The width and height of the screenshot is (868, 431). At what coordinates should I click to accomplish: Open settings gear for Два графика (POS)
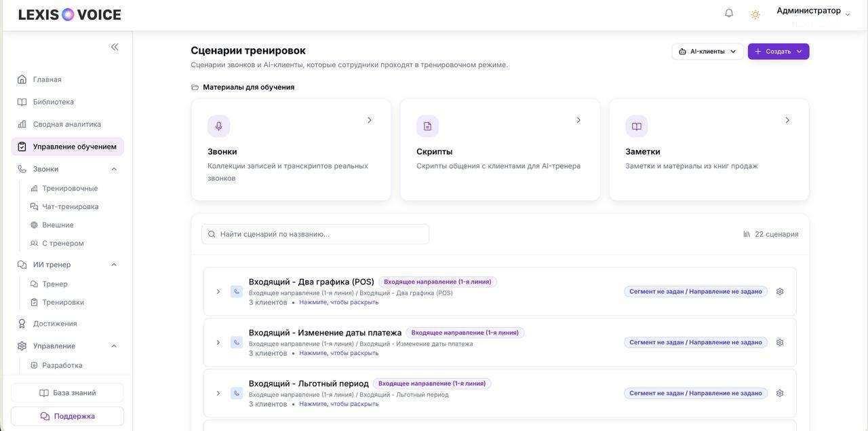tap(780, 292)
